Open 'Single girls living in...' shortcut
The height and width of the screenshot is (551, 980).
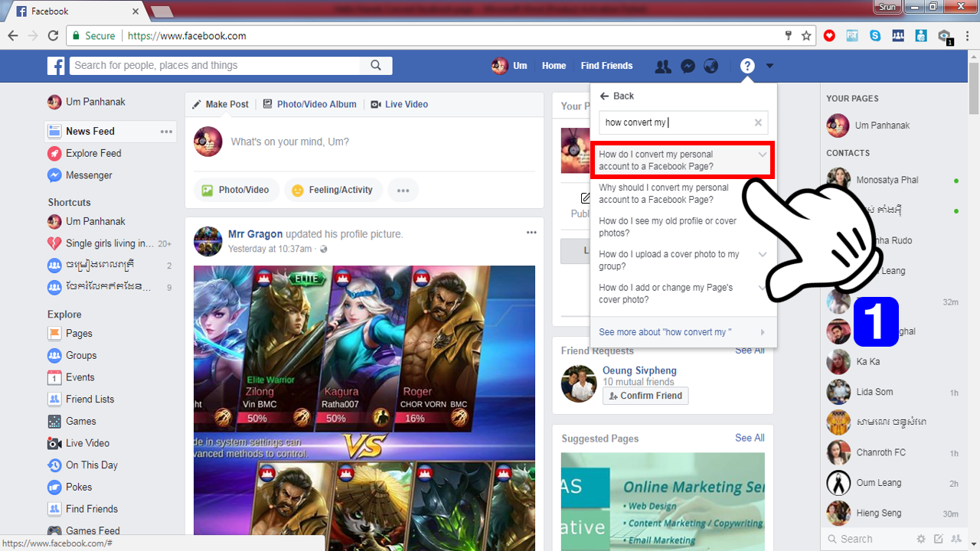pyautogui.click(x=111, y=243)
